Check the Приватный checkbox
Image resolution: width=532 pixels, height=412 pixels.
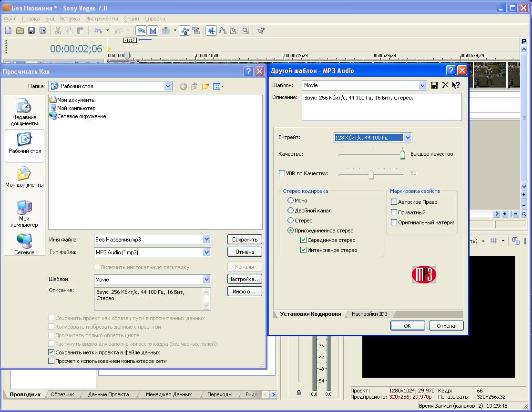(x=394, y=212)
